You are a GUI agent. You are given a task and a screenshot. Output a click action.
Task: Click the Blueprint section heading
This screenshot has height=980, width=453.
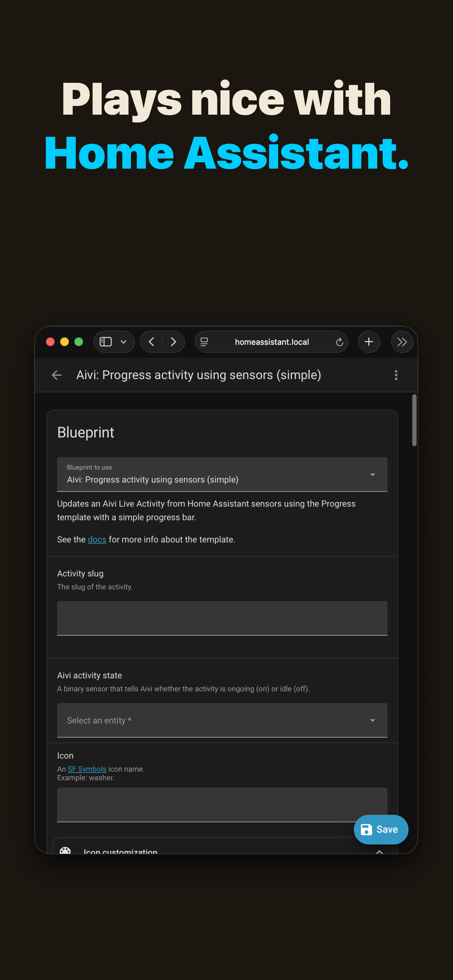pos(86,432)
